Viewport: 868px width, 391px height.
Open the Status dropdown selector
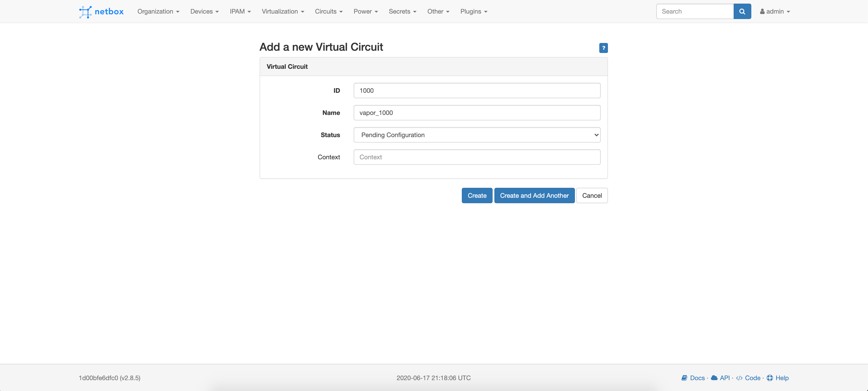pos(477,135)
